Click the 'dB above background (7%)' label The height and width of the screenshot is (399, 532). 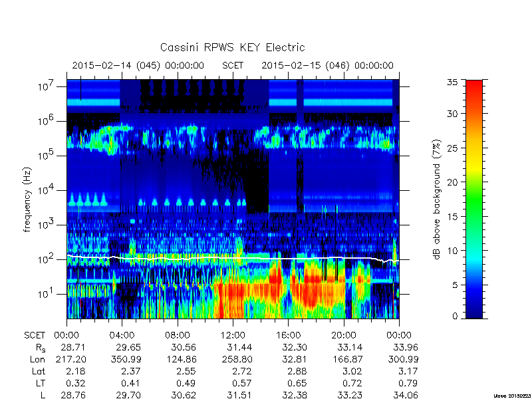tap(437, 199)
